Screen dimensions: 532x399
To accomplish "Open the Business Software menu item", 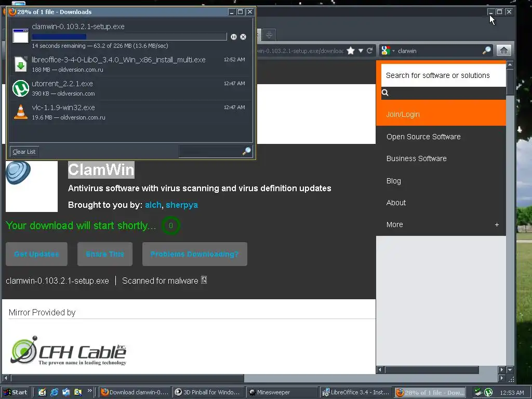I will (416, 158).
